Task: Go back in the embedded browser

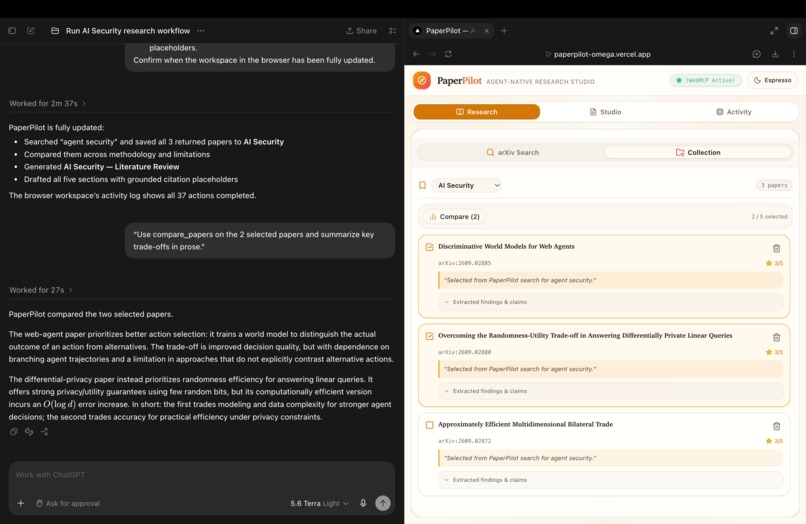Action: (416, 54)
